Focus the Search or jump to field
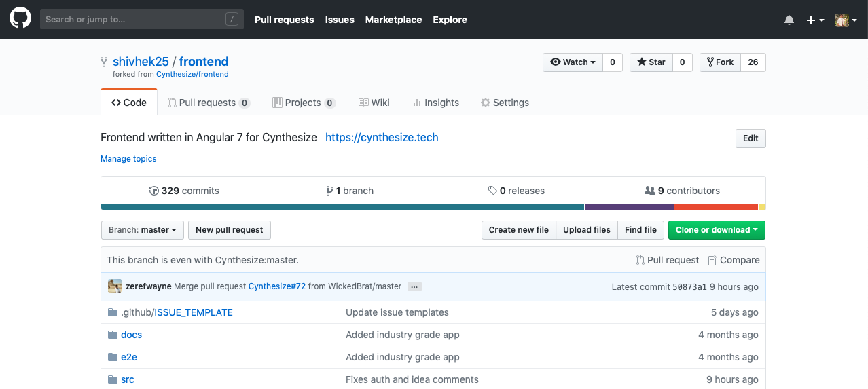 click(x=141, y=20)
